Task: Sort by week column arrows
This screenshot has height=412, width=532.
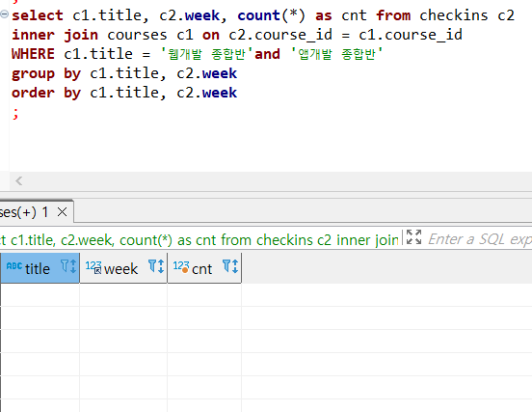Action: click(161, 266)
